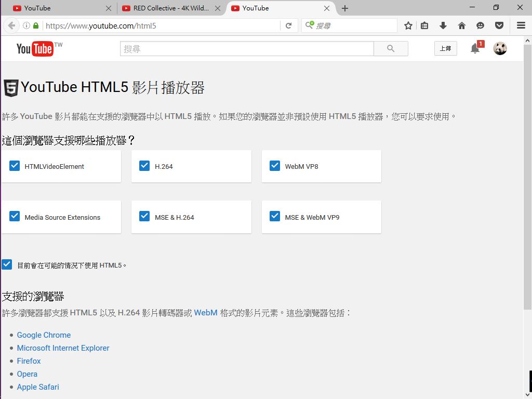Focus the YouTube search input field

pos(247,49)
